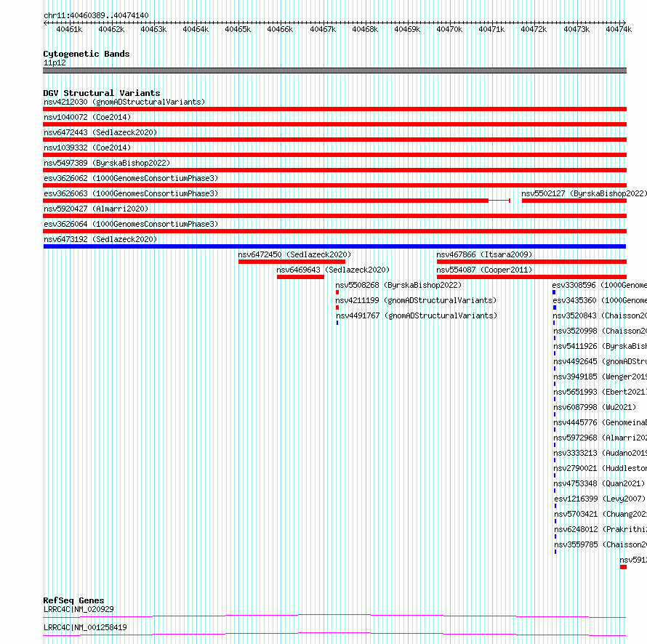Click the gray 11p12 cytogenetic band bar
Viewport: 647px width, 644px height.
tap(334, 71)
